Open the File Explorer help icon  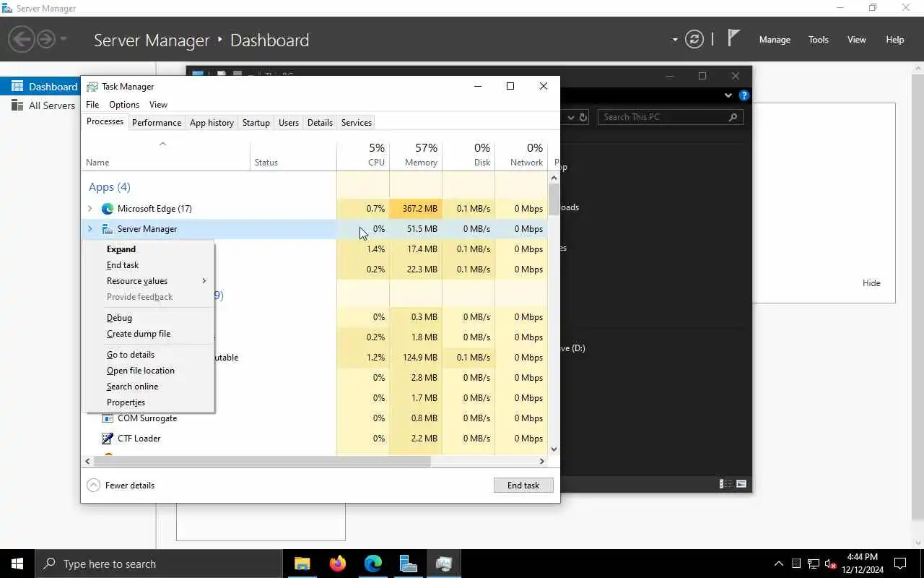point(744,95)
